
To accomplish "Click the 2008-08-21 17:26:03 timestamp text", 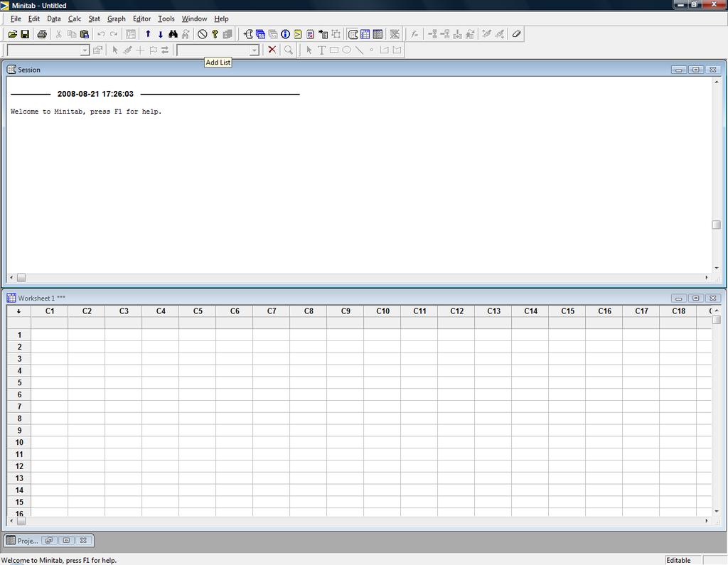I will (95, 94).
